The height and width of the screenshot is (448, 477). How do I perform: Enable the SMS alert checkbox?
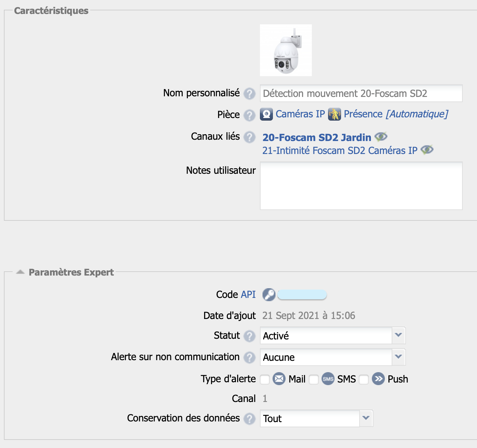pos(314,380)
